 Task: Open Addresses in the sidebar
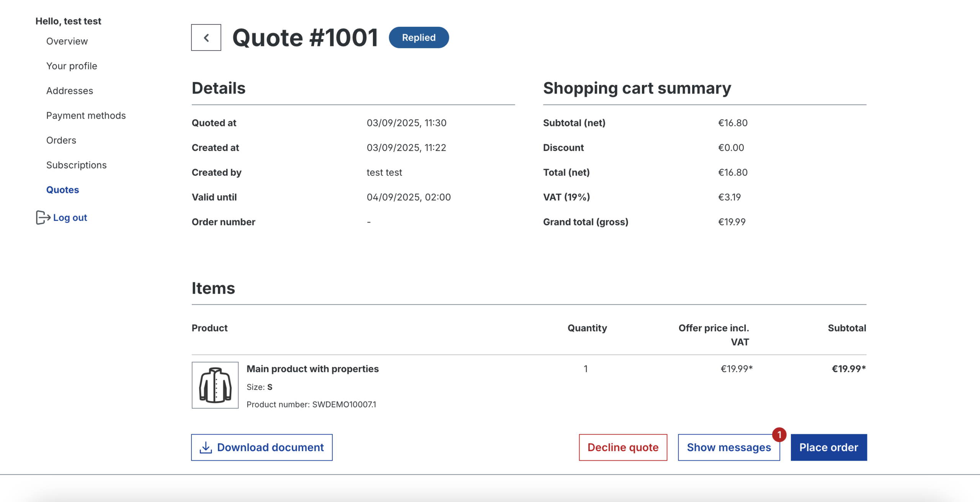coord(70,91)
